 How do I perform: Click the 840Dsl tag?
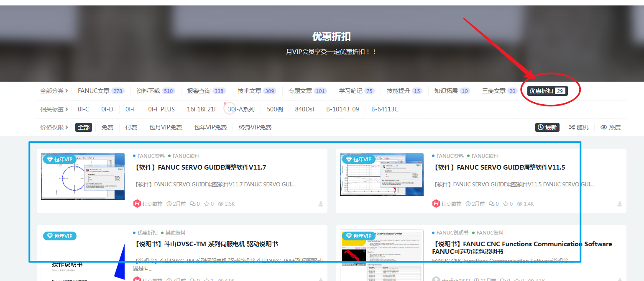point(304,109)
